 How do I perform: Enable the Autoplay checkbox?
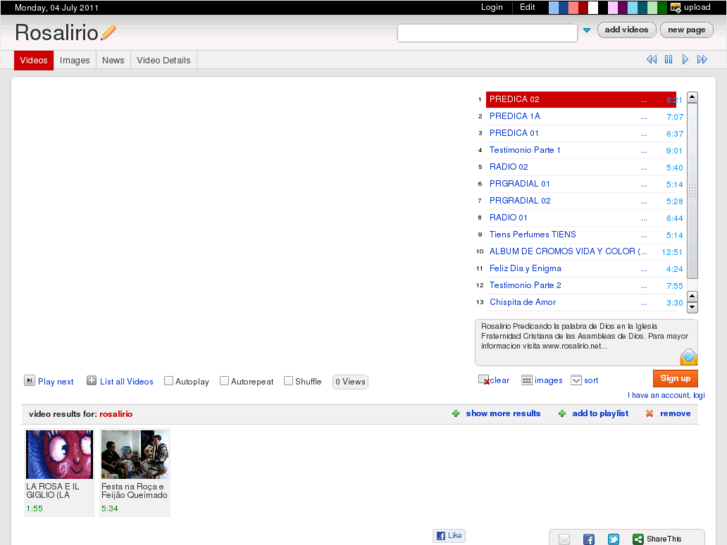[169, 381]
